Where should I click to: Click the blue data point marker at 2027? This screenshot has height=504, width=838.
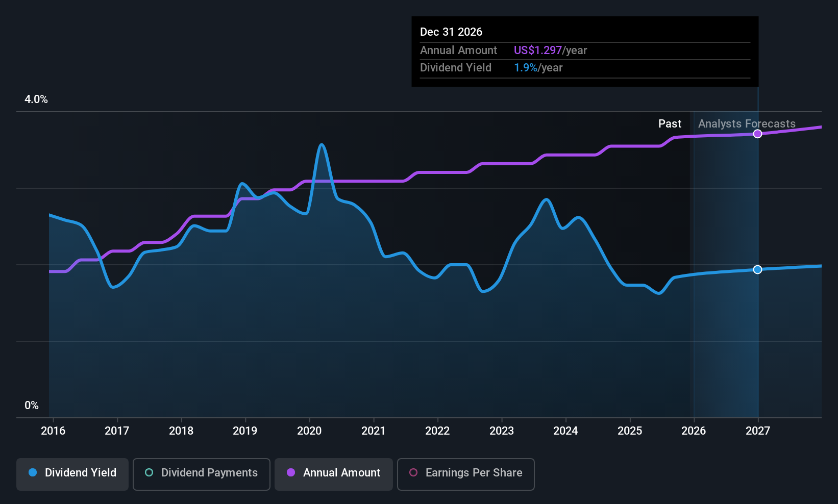point(758,269)
